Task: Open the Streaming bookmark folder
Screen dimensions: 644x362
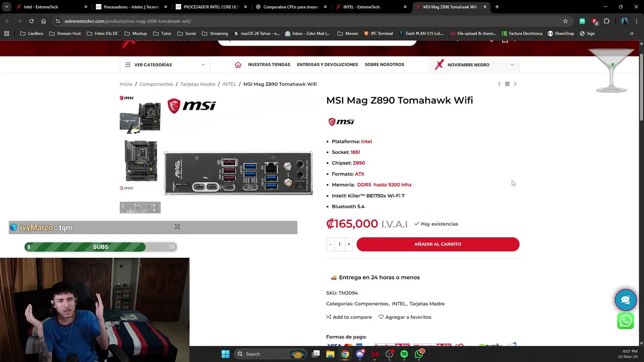Action: click(x=215, y=34)
